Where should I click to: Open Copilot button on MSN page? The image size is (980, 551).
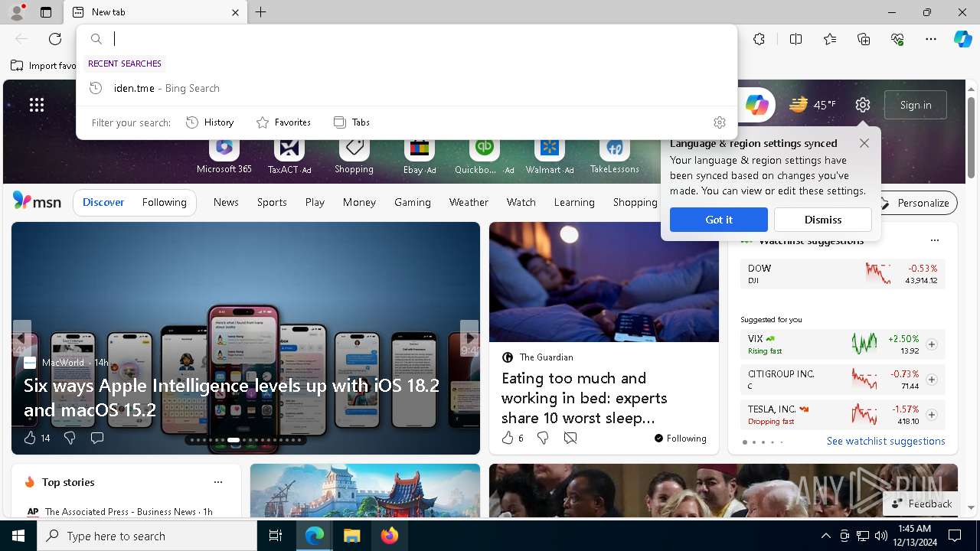pos(756,105)
